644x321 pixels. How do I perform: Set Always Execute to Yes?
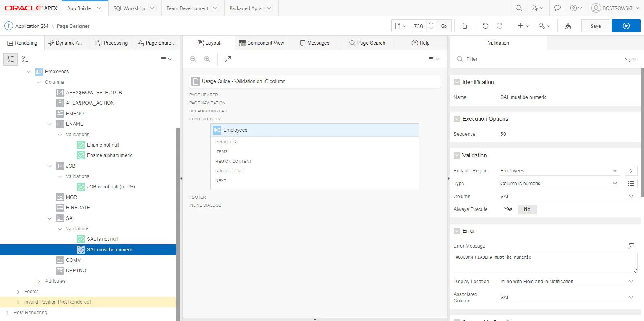click(508, 209)
